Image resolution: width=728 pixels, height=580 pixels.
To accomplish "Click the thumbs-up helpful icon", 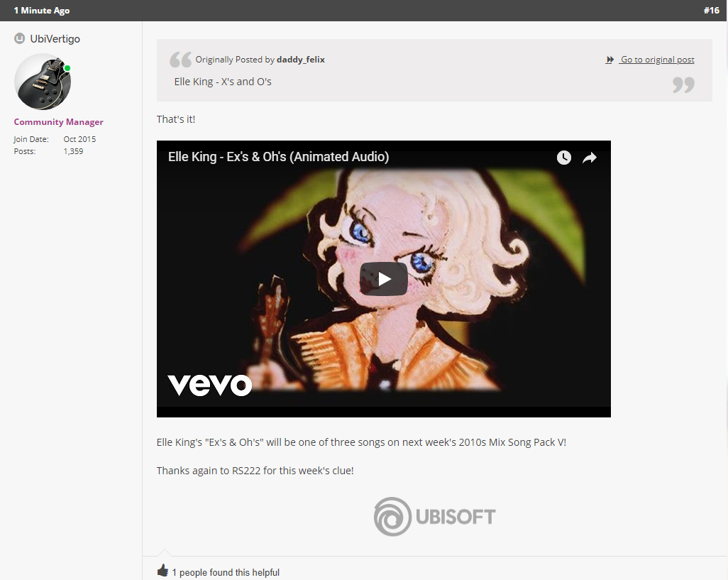I will (x=162, y=571).
